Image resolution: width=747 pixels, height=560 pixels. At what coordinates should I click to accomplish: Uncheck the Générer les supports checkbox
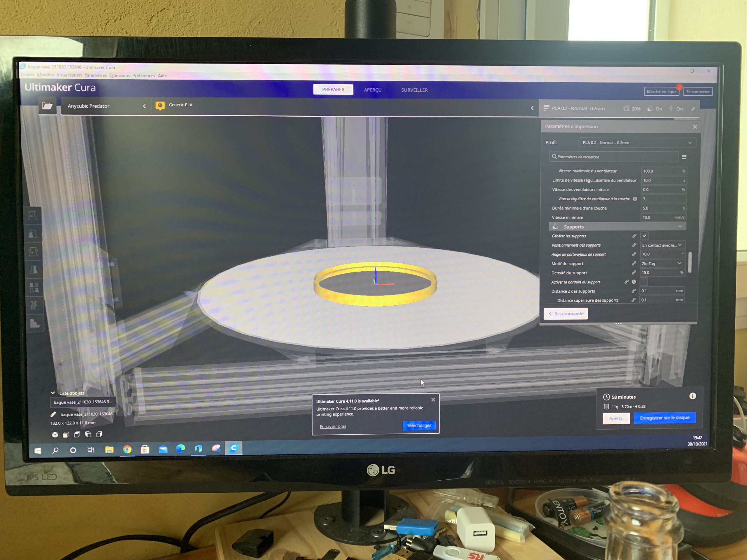pos(644,236)
